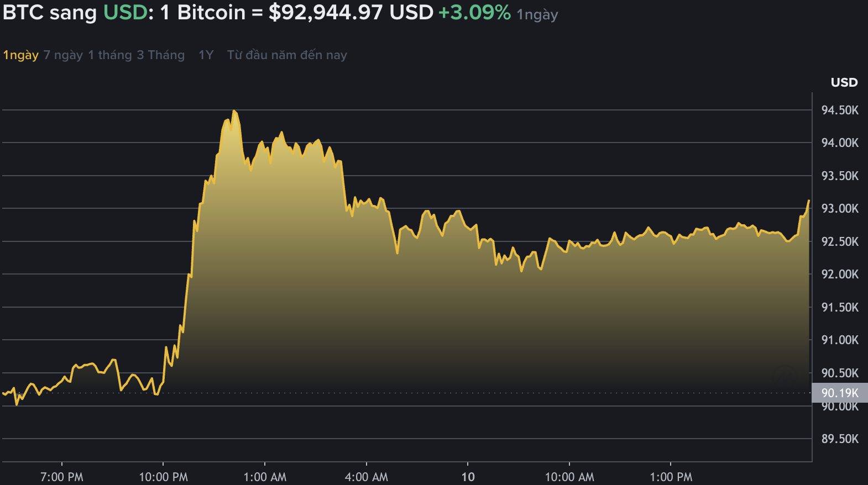Click the peak of the yellow price line
This screenshot has height=485, width=868.
pyautogui.click(x=235, y=109)
